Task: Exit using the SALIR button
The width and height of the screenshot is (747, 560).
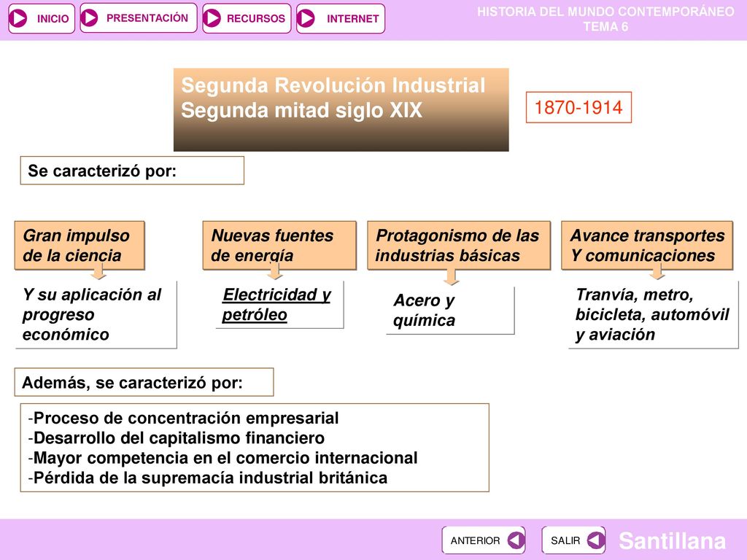Action: coord(573,540)
